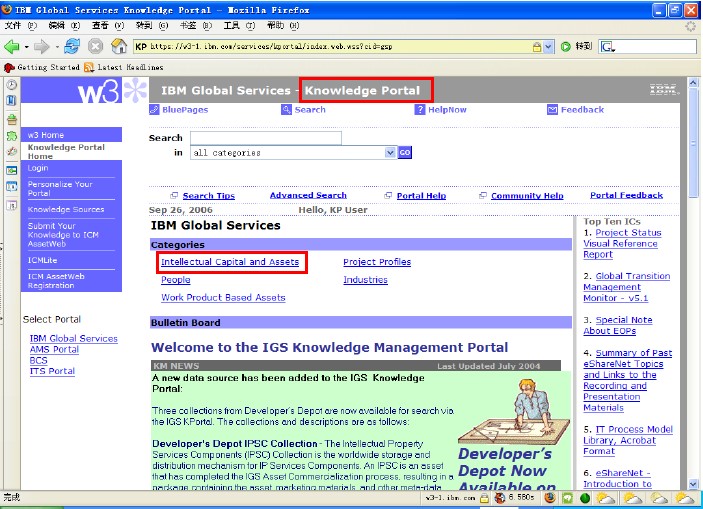Viewport: 703px width, 509px height.
Task: Open Intellectual Capital and Assets category
Action: click(230, 262)
